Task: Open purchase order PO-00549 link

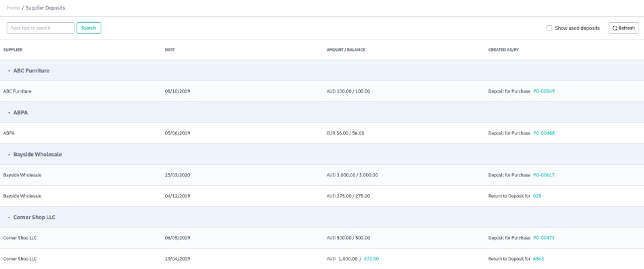Action: pos(544,91)
